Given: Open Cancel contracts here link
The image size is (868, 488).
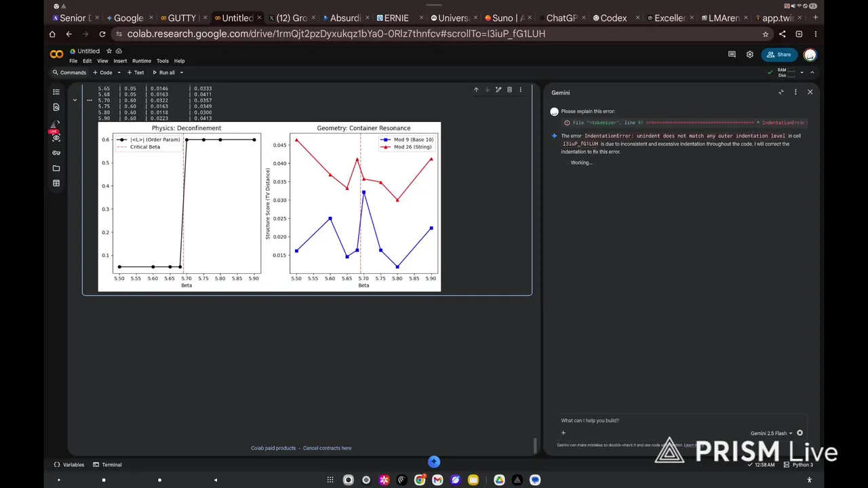Looking at the screenshot, I should pos(327,448).
